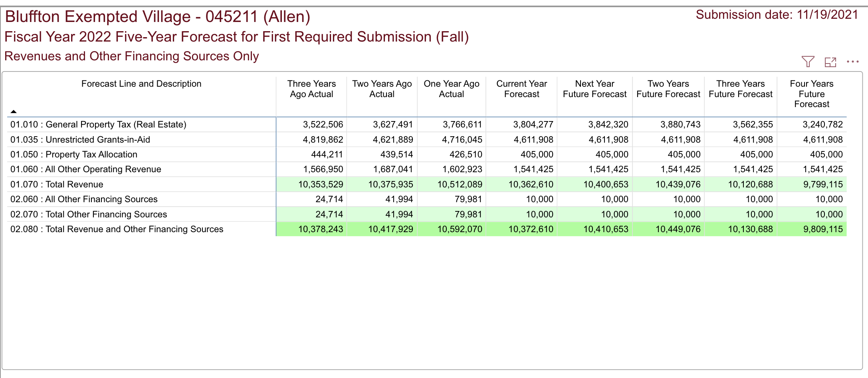Select row 01.010 : General Property Tax (Real Estate)
868x378 pixels.
click(x=427, y=124)
